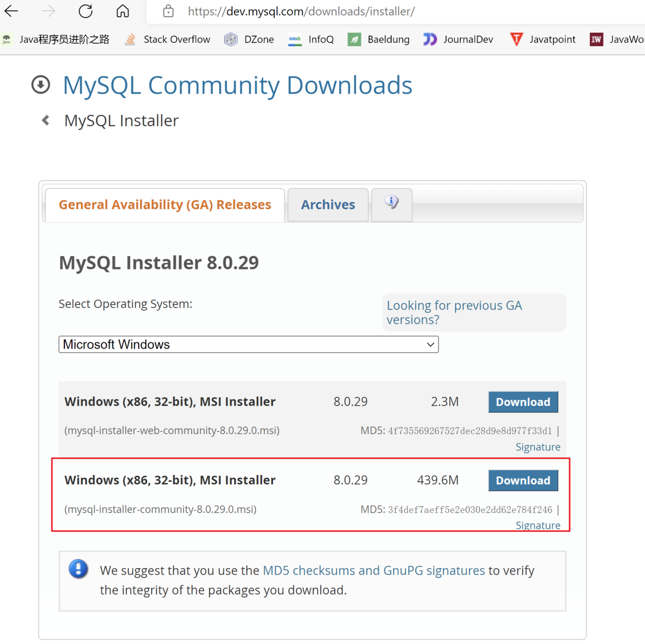Open the info icon tab
645x644 pixels.
click(x=392, y=203)
